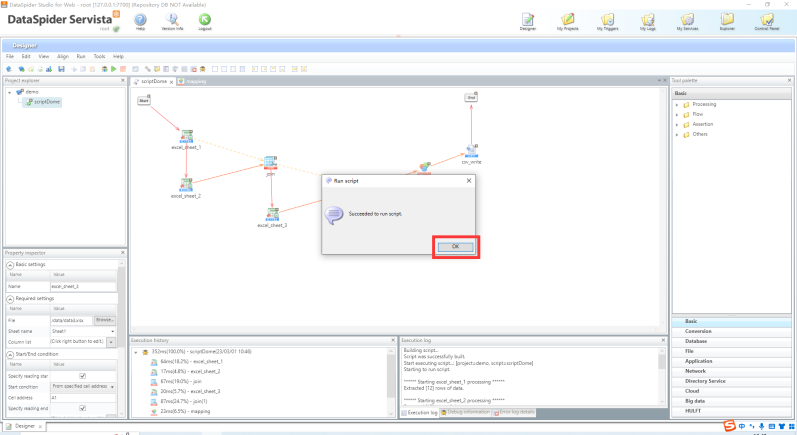The image size is (797, 435).
Task: Open the Explorer icon
Action: [727, 21]
